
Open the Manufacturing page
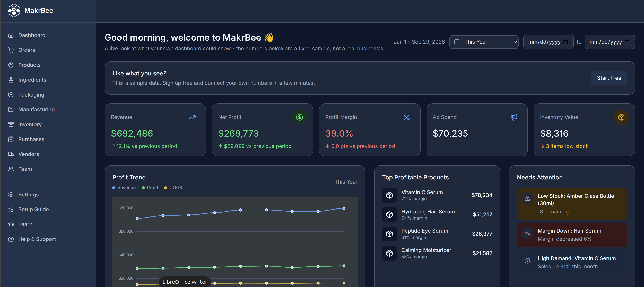tap(48, 109)
